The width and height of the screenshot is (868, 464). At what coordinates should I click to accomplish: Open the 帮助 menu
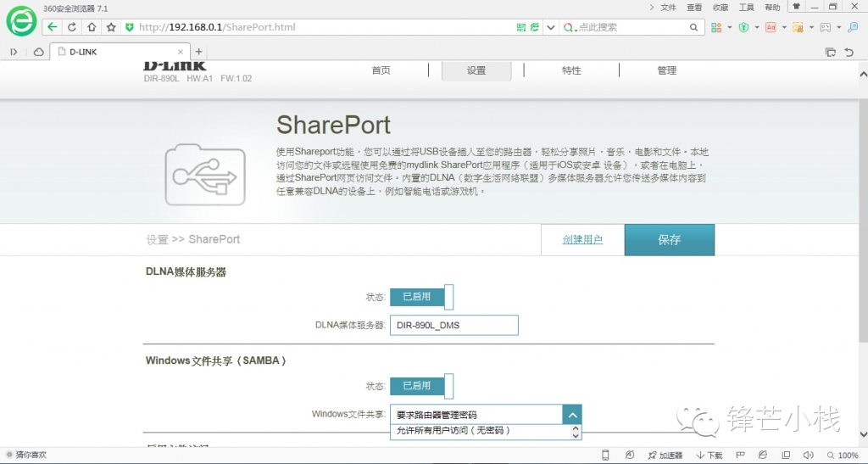point(772,7)
